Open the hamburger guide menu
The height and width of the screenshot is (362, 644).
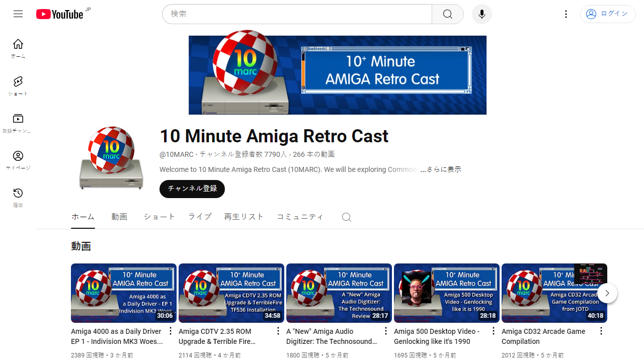click(18, 14)
